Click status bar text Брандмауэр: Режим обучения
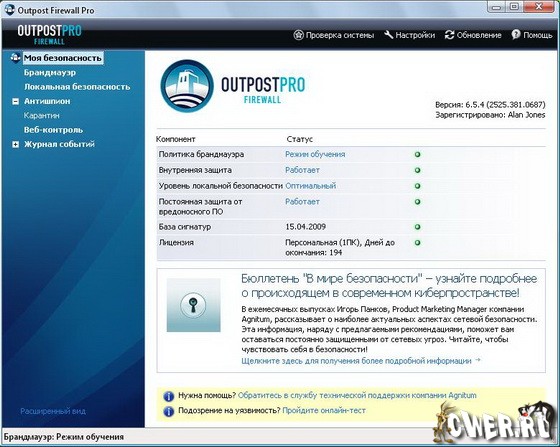The image size is (560, 447). [x=64, y=437]
